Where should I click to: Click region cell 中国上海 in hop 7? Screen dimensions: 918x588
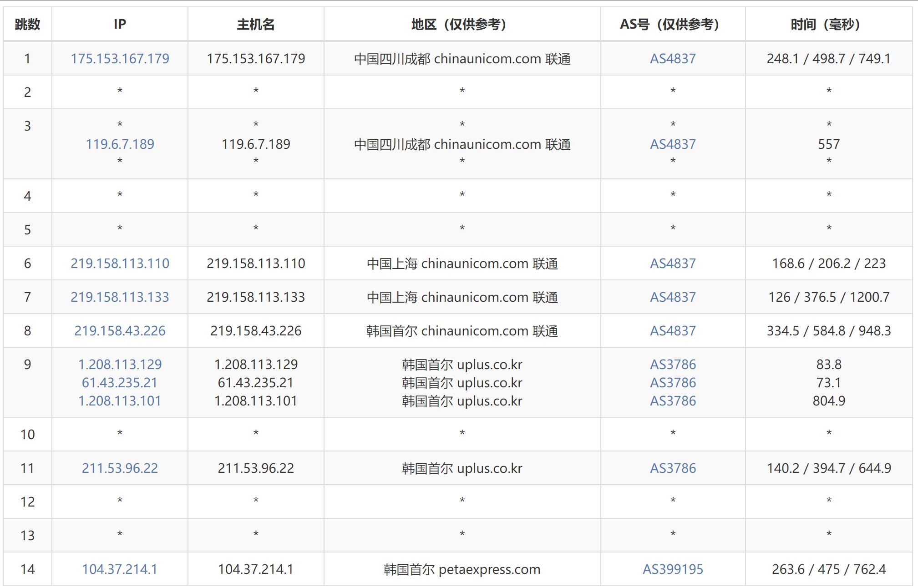(462, 297)
